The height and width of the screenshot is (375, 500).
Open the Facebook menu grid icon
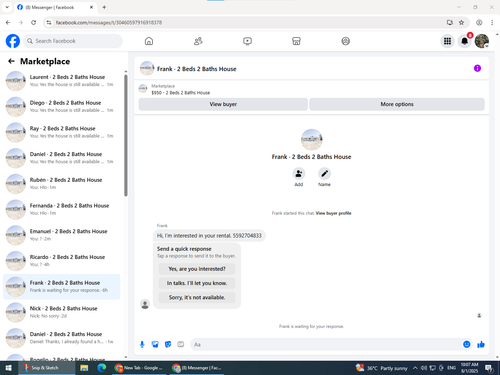click(x=447, y=41)
